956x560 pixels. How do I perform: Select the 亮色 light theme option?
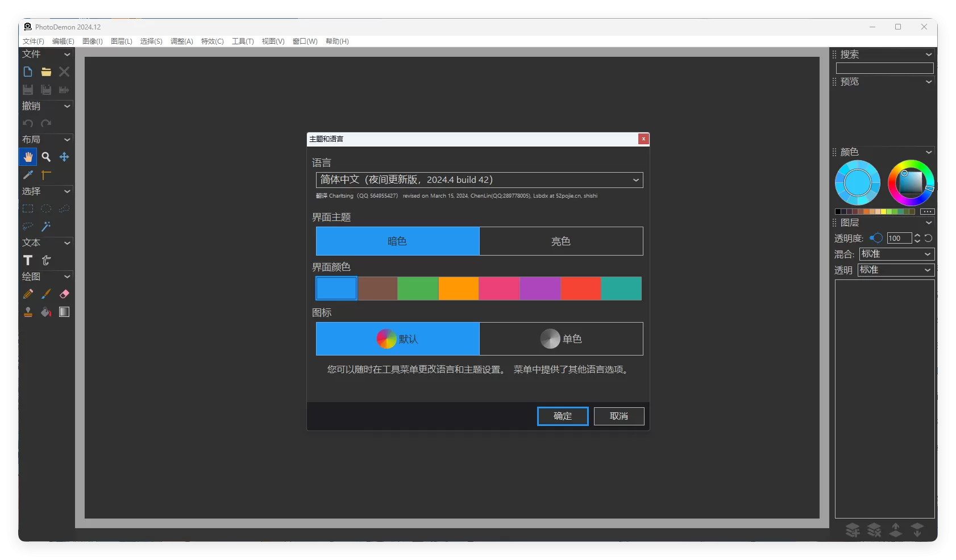tap(561, 241)
